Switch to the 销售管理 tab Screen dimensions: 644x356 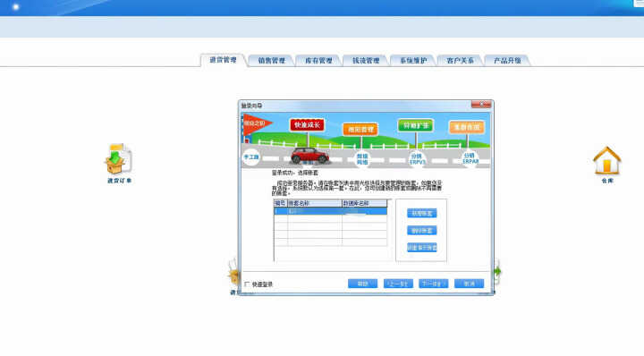[x=271, y=60]
